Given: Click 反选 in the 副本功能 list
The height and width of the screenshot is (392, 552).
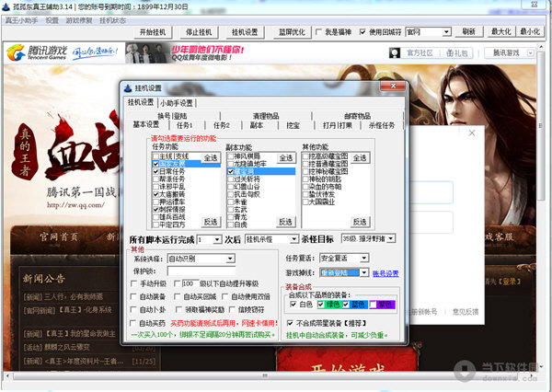Looking at the screenshot, I should (285, 222).
